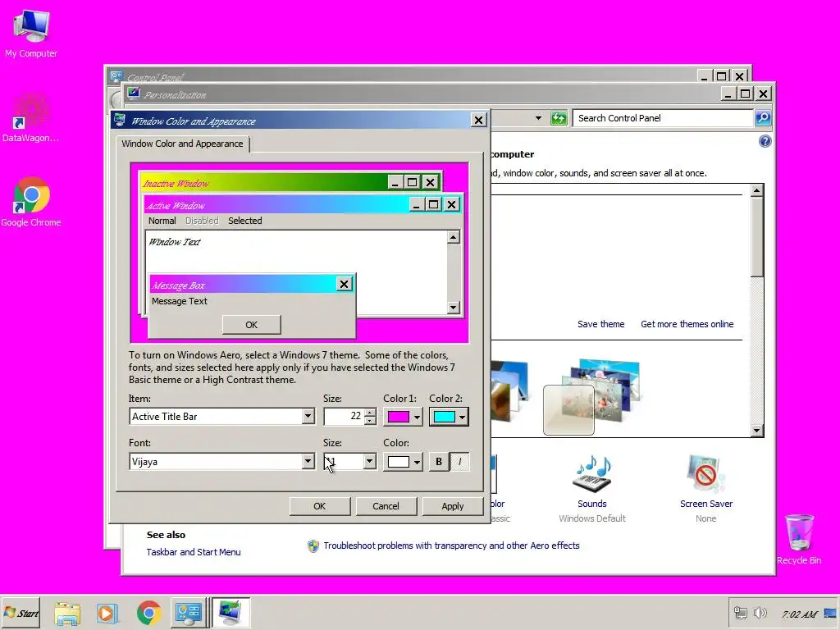This screenshot has height=630, width=840.
Task: Switch to Control Panel taskbar button
Action: (x=189, y=613)
